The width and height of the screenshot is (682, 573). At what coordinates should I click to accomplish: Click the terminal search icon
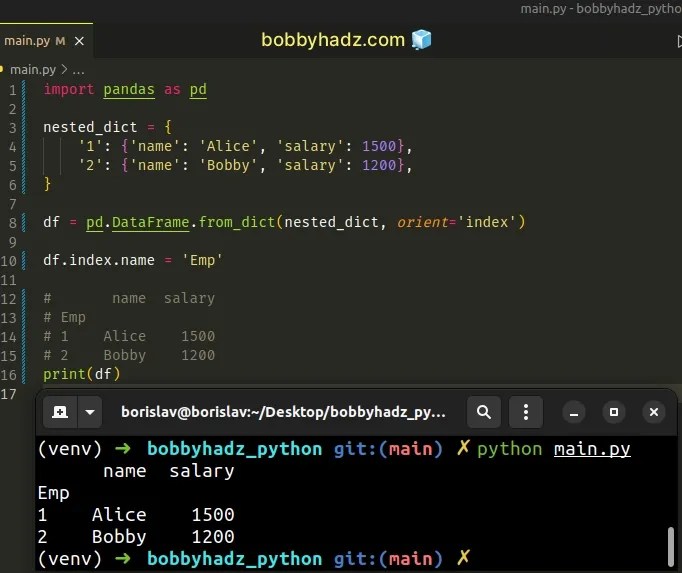coord(484,412)
